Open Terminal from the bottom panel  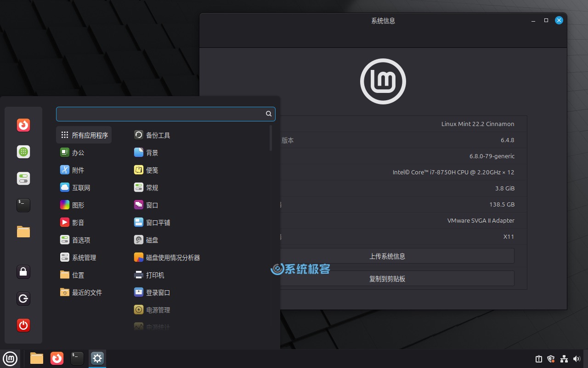tap(77, 358)
